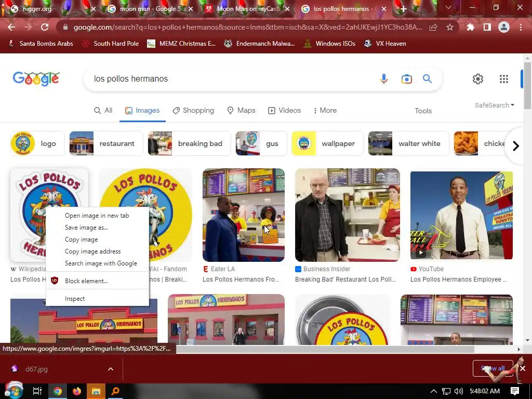Choose 'Search image with Google'

pyautogui.click(x=97, y=263)
